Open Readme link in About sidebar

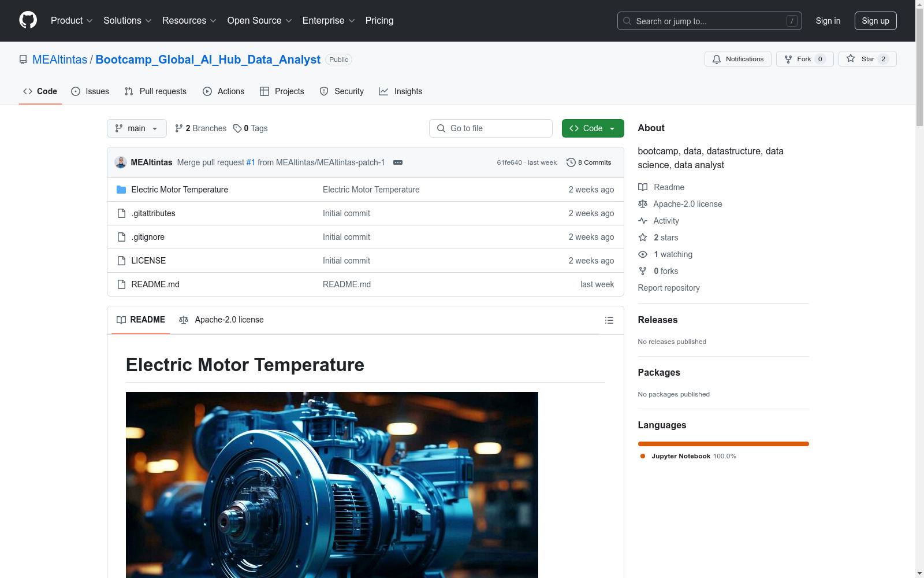click(661, 187)
